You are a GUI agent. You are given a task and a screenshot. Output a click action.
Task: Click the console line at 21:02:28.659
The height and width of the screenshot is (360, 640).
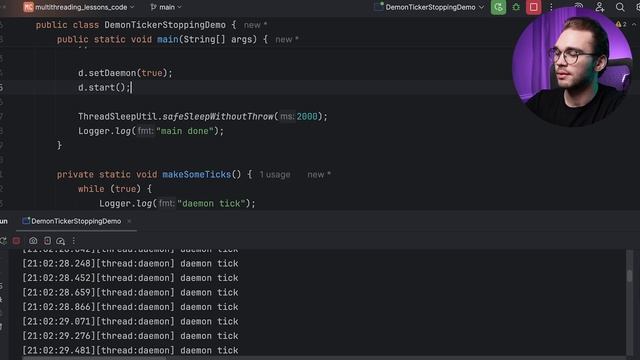tap(130, 293)
